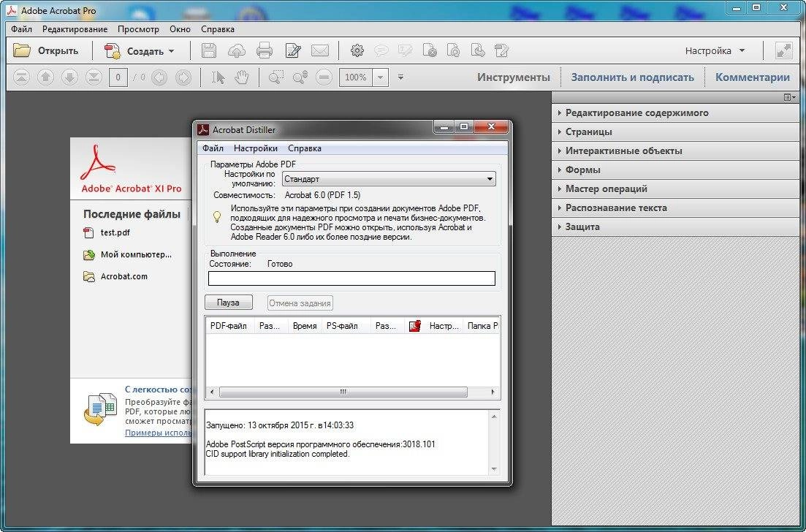Open Справка menu in the Acrobat Pro window
Screen dimensions: 806x532
218,29
